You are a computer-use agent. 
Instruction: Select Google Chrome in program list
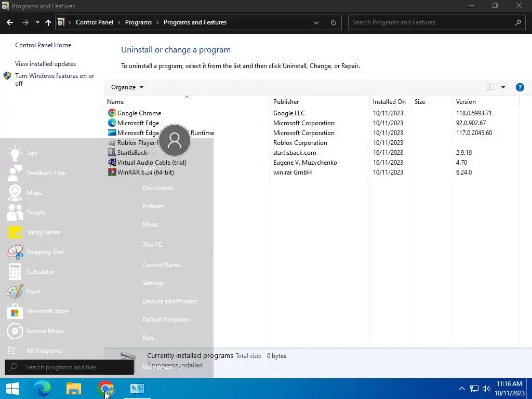(x=139, y=113)
